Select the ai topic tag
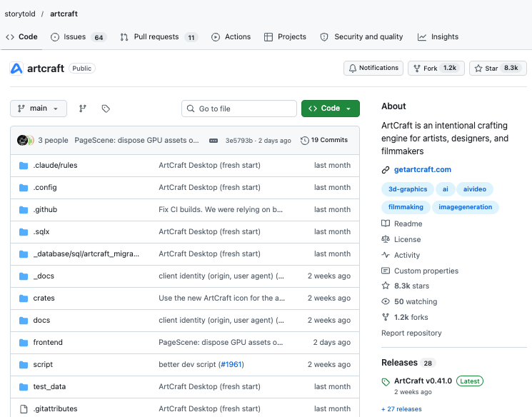Screen dimensions: 532x417 445,189
